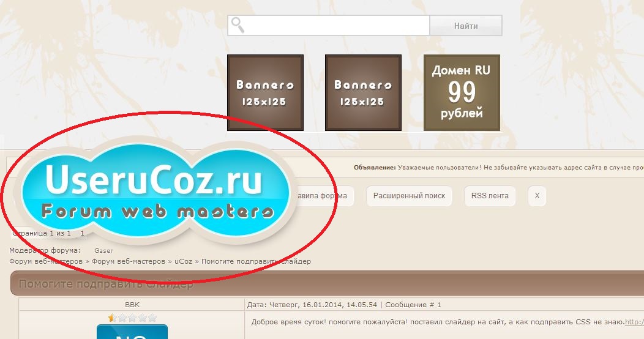Click the Объявление announcement text
The height and width of the screenshot is (339, 644).
point(498,168)
